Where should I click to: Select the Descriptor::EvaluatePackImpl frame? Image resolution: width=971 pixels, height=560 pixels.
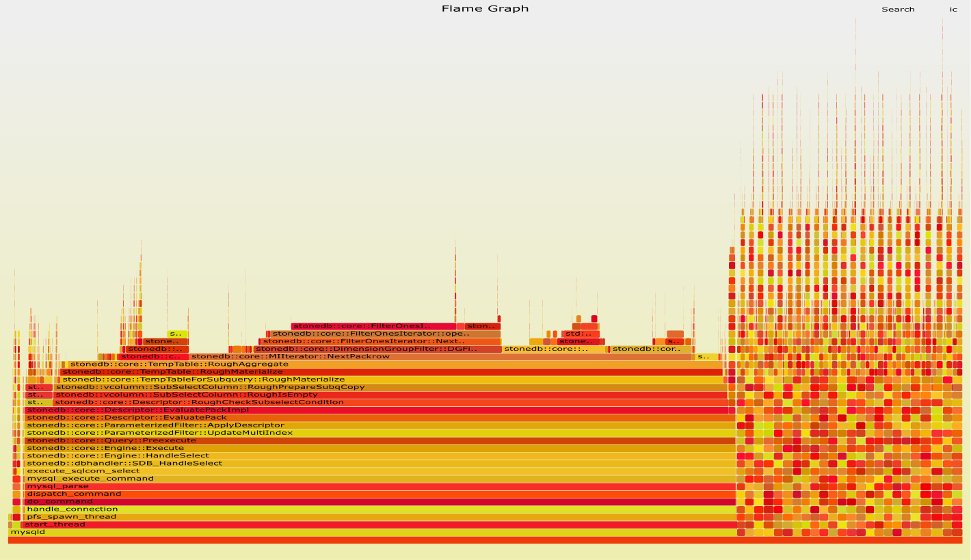377,410
